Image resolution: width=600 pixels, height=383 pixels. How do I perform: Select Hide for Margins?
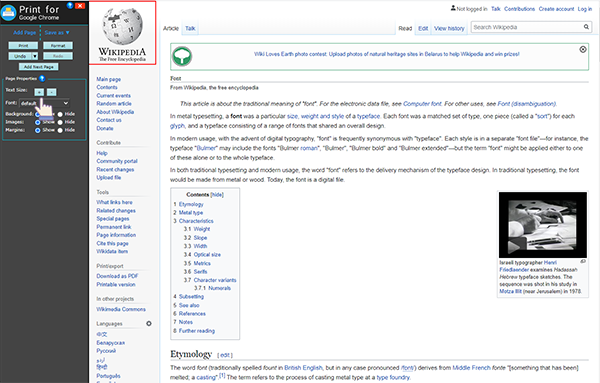point(60,130)
